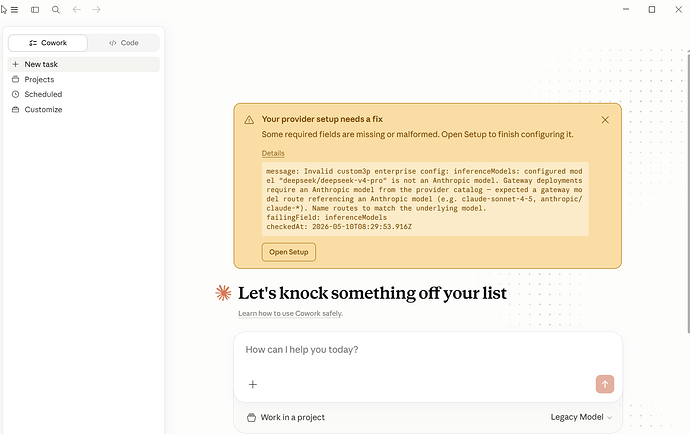Start a New task

coord(84,64)
